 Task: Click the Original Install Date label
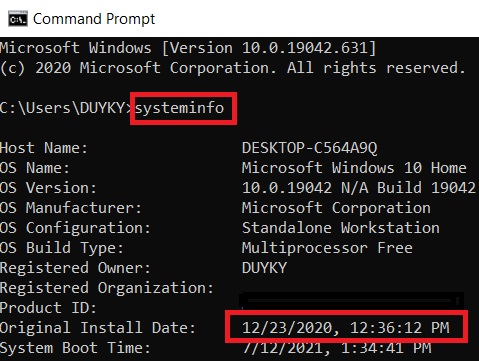[x=98, y=328]
